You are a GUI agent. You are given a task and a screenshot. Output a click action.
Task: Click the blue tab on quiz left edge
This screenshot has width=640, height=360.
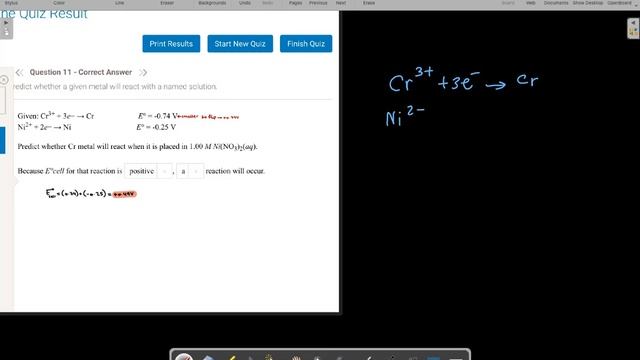(2, 140)
